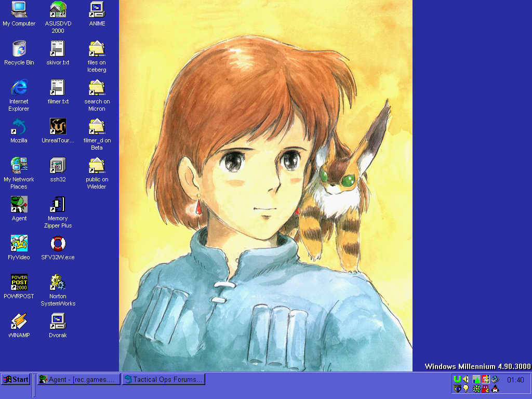Click the yellow light bulb tray icon
This screenshot has width=532, height=399.
[x=467, y=389]
